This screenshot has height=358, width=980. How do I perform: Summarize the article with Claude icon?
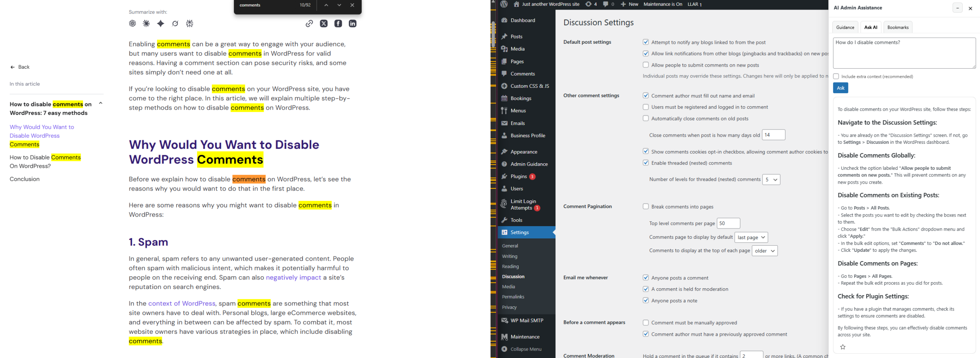pos(146,23)
